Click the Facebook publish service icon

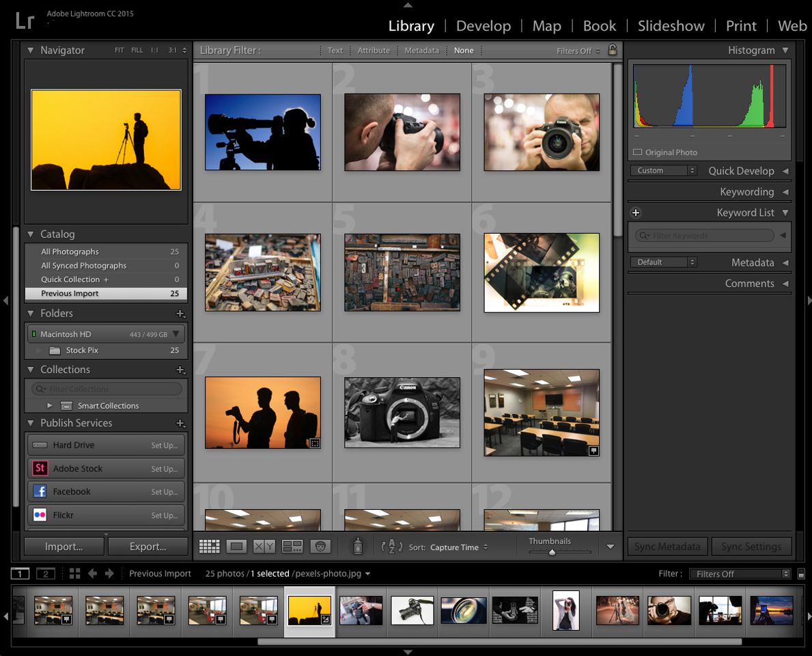[40, 491]
